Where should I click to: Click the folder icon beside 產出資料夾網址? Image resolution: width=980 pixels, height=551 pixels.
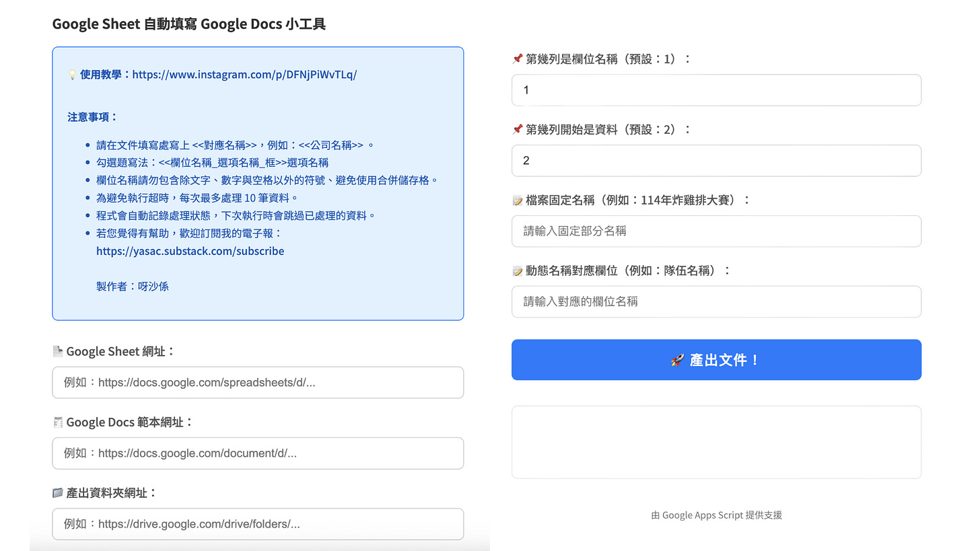[58, 492]
